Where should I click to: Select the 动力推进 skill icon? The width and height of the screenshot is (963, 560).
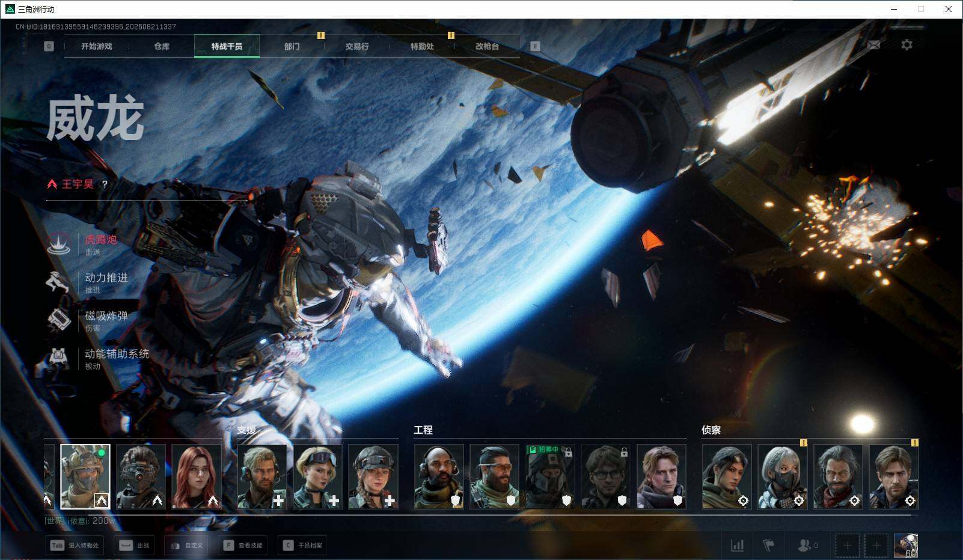tap(59, 282)
